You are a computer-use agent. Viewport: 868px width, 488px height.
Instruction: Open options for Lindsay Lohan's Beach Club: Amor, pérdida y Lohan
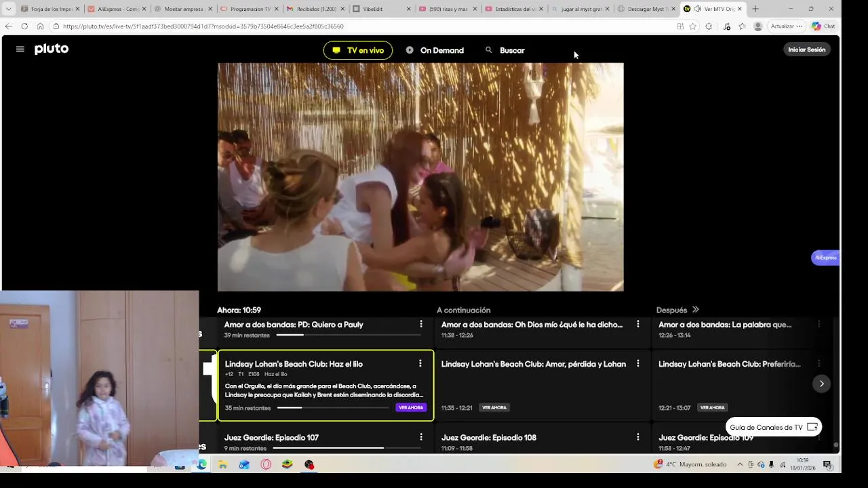(x=638, y=363)
